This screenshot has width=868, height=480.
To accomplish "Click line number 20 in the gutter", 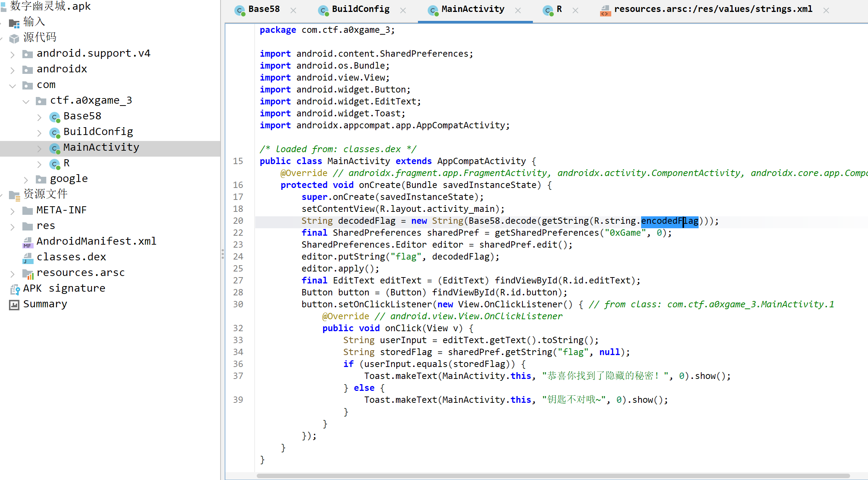I will pyautogui.click(x=238, y=221).
